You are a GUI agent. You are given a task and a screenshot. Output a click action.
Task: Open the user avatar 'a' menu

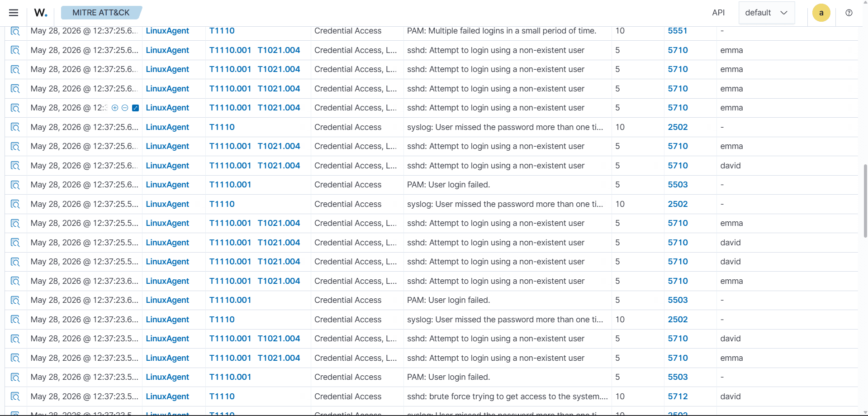point(821,13)
